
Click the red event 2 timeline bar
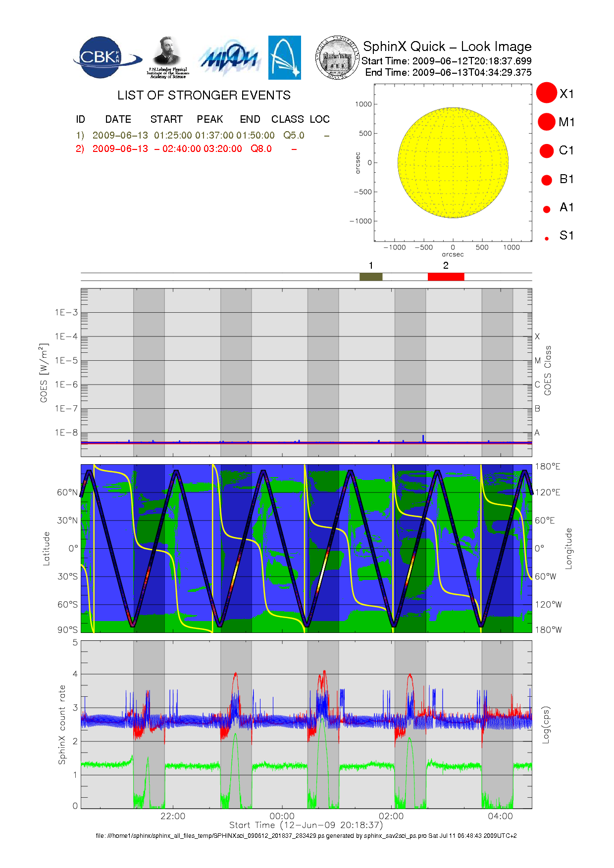click(446, 277)
